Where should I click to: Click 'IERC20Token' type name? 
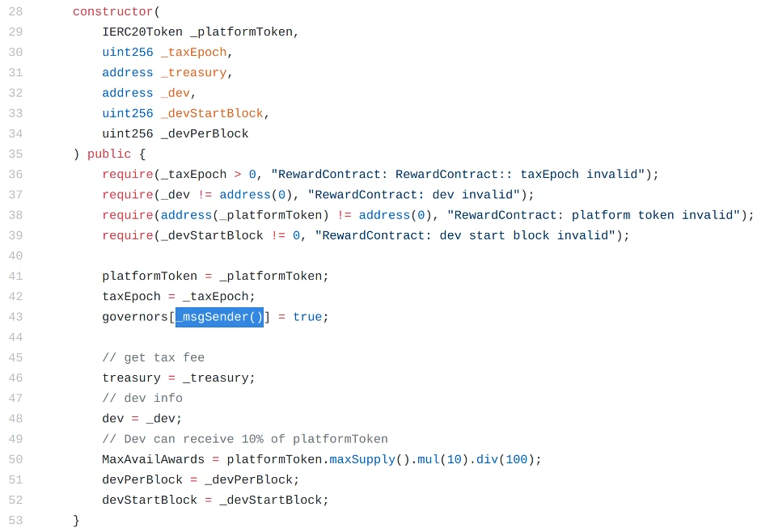[142, 32]
